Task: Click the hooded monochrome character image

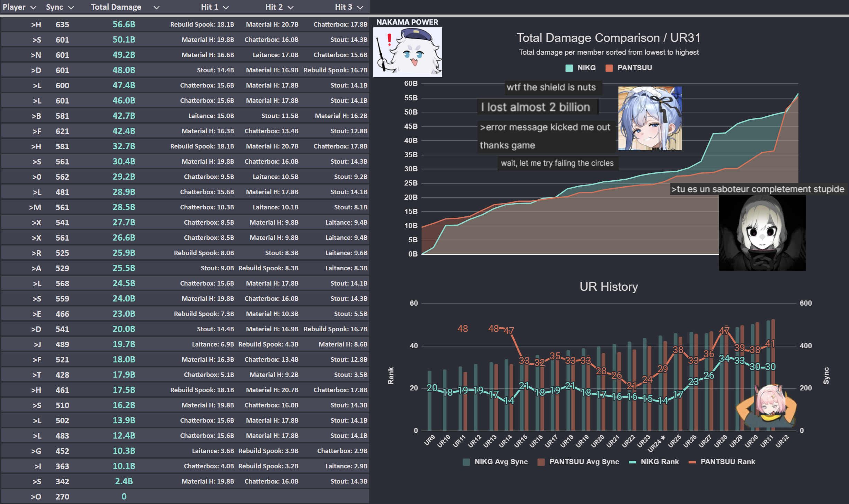Action: coord(762,233)
